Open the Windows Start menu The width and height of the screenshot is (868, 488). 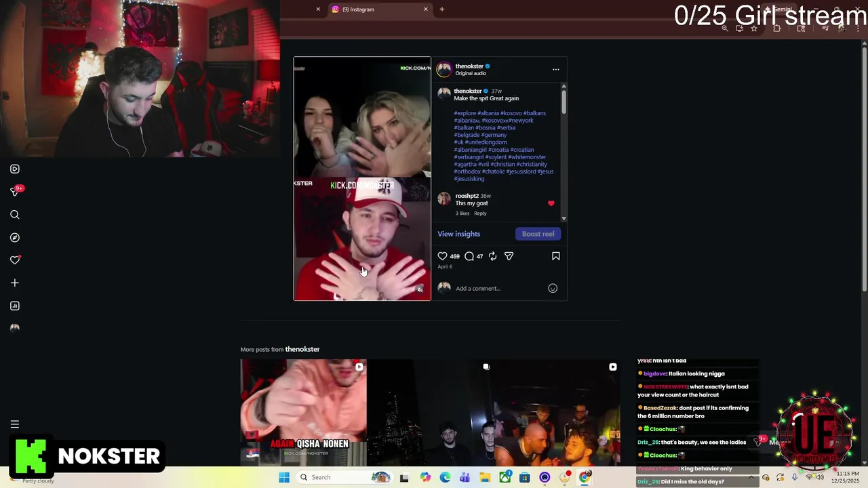tap(284, 477)
